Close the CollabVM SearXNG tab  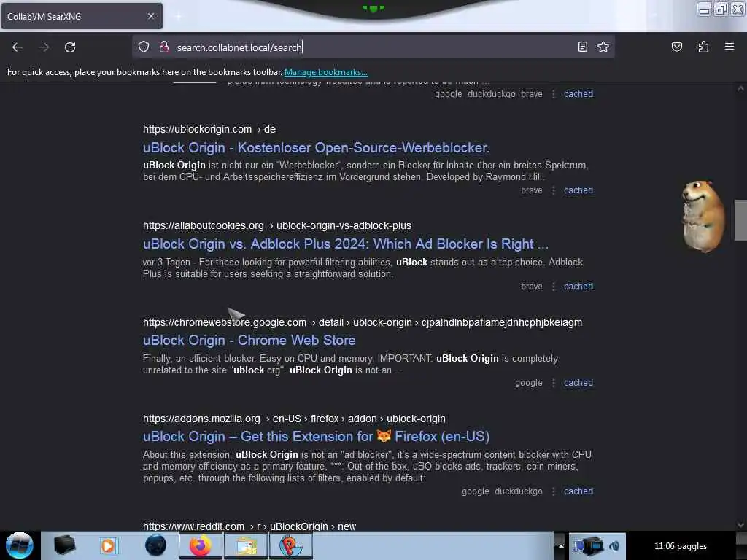[x=150, y=16]
